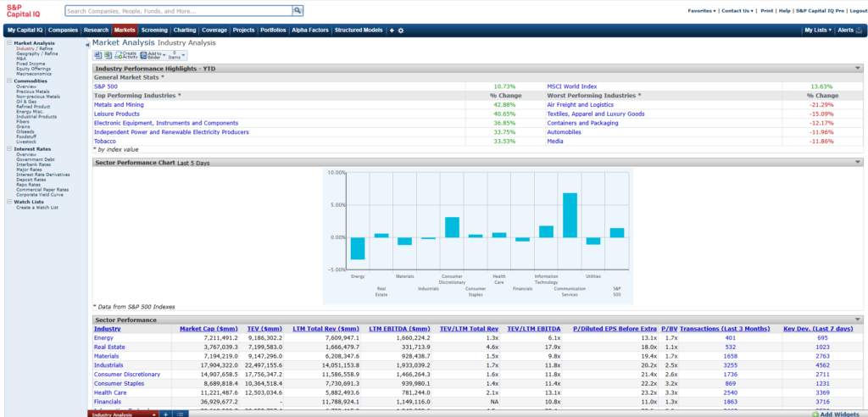Viewport: 868px width, 417px height.
Task: Collapse the Commodities tree section
Action: [x=8, y=81]
